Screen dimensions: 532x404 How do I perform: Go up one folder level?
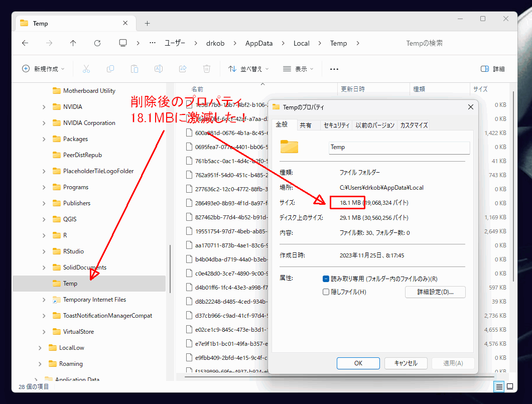tap(73, 43)
